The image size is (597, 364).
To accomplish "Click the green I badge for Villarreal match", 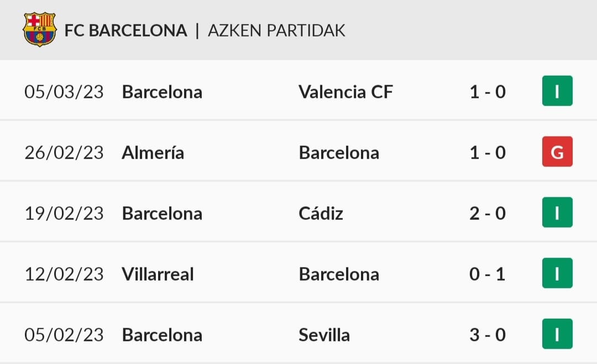I will pos(557,273).
